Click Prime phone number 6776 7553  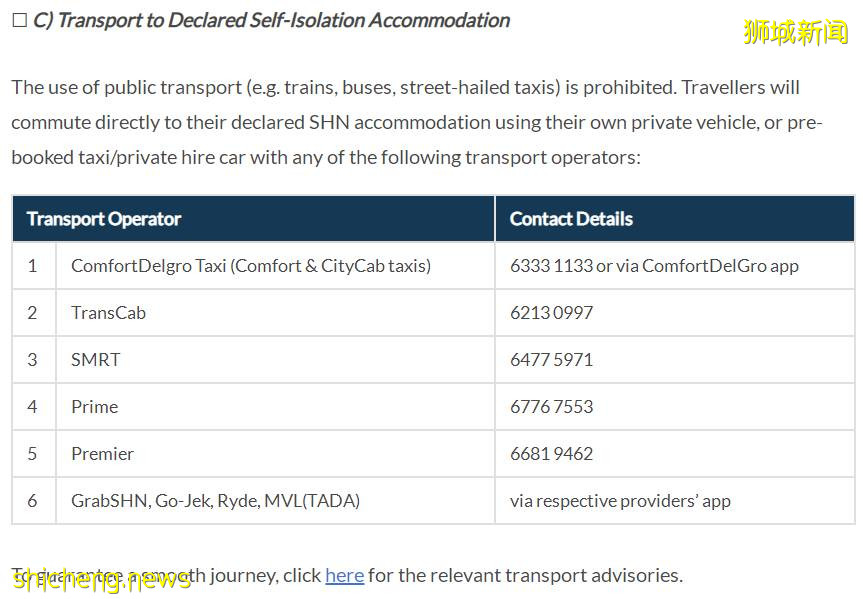pyautogui.click(x=551, y=407)
